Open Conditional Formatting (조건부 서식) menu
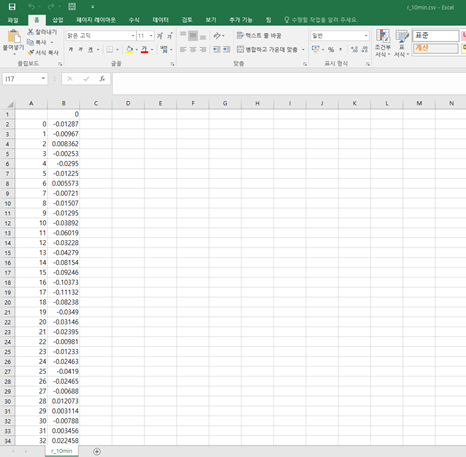The image size is (466, 457). pos(382,43)
